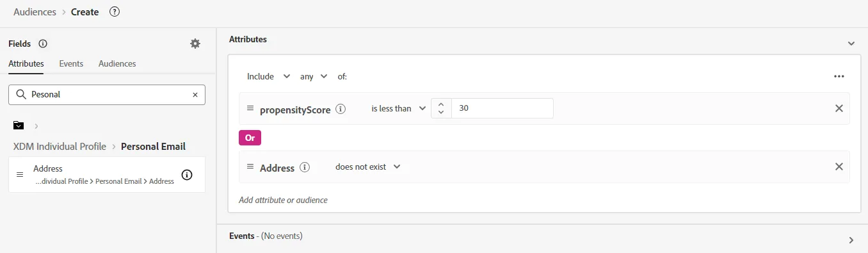This screenshot has width=868, height=253.
Task: Click the Create breadcrumb text
Action: pos(85,12)
